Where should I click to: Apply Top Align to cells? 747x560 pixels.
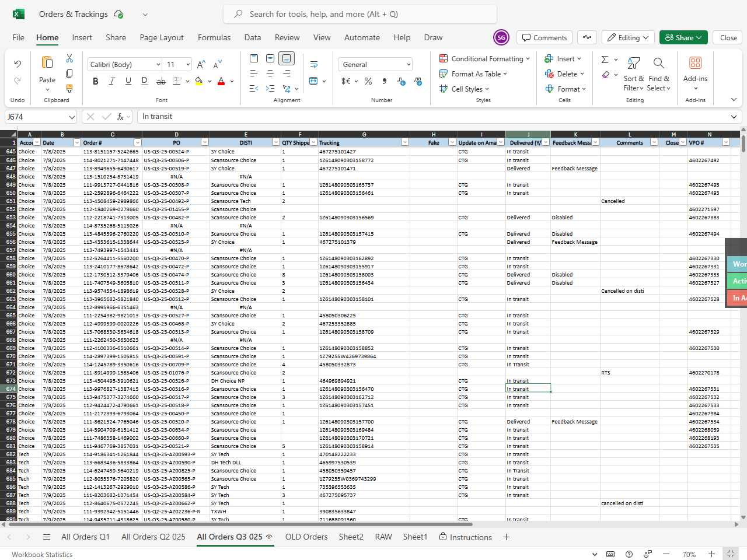pos(254,58)
